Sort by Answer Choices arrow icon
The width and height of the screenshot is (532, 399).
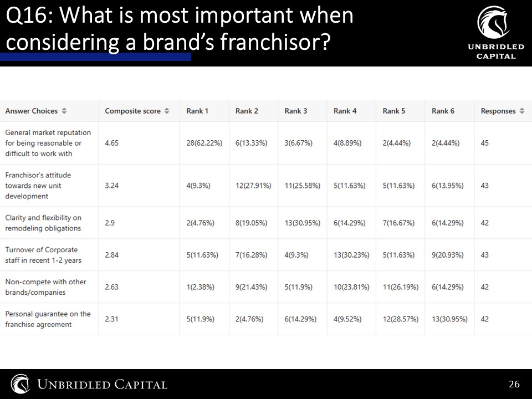(64, 111)
